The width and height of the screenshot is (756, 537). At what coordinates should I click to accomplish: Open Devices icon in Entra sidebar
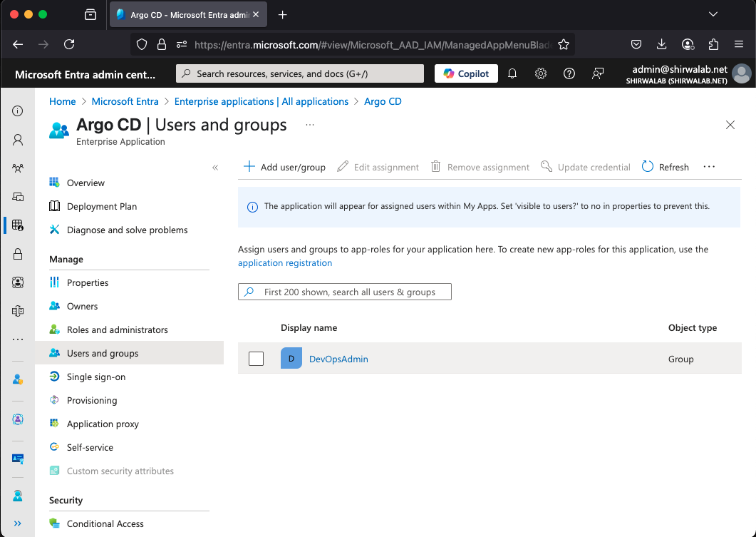(18, 197)
